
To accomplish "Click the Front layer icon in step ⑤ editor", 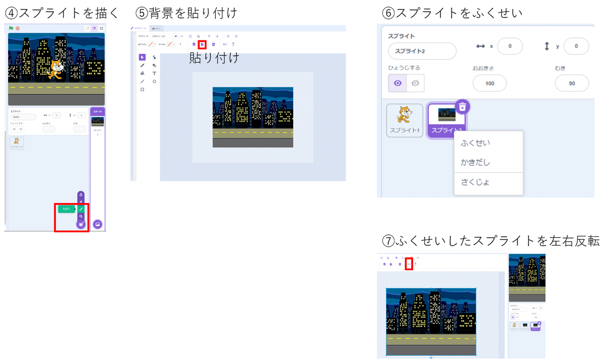I will [228, 36].
